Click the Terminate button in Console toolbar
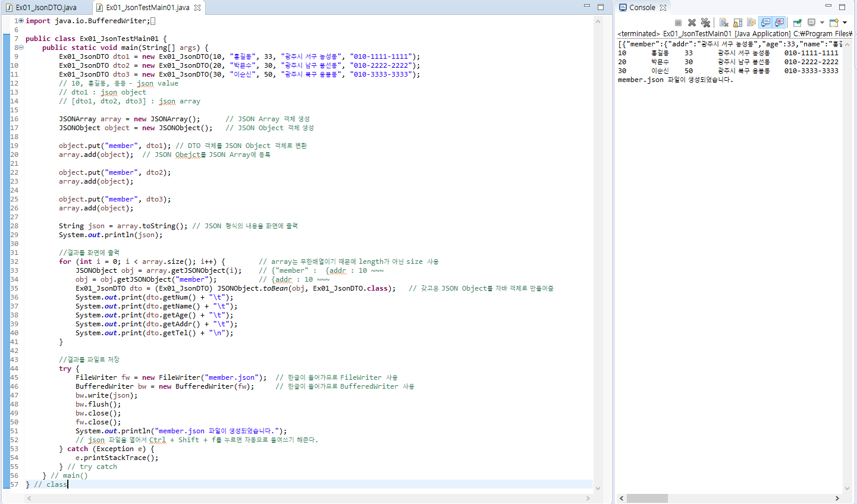 coord(678,23)
